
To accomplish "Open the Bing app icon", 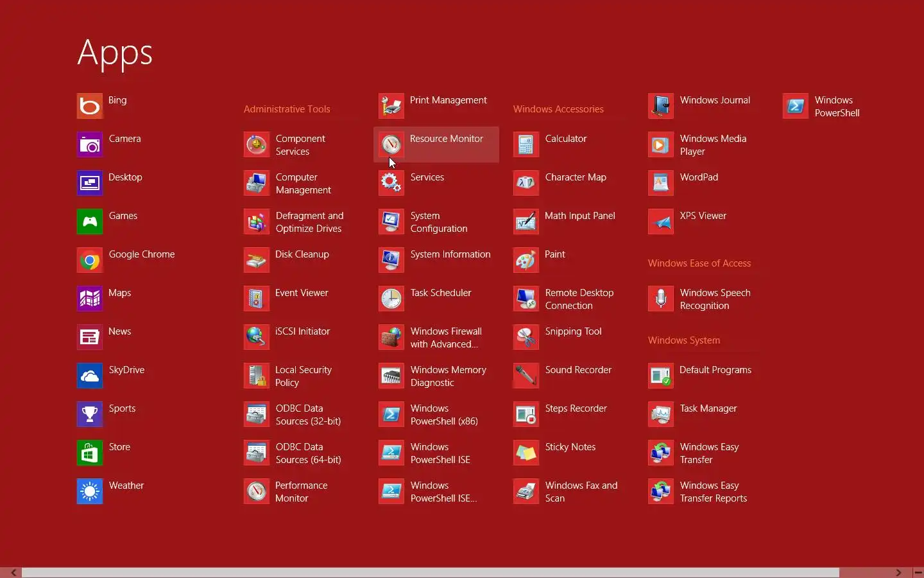I will point(90,106).
